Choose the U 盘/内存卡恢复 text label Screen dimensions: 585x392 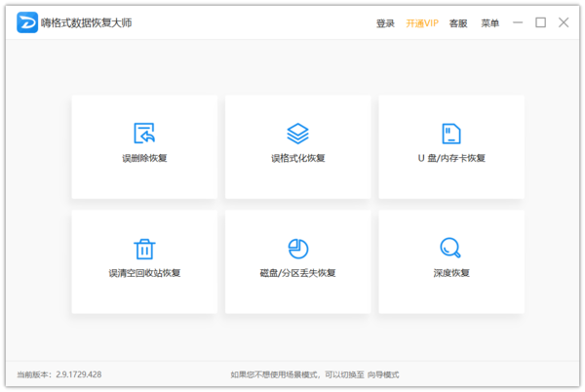tap(451, 158)
